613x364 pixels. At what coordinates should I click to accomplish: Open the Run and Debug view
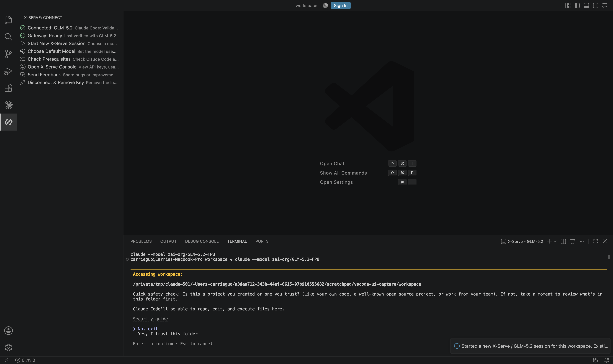(8, 71)
